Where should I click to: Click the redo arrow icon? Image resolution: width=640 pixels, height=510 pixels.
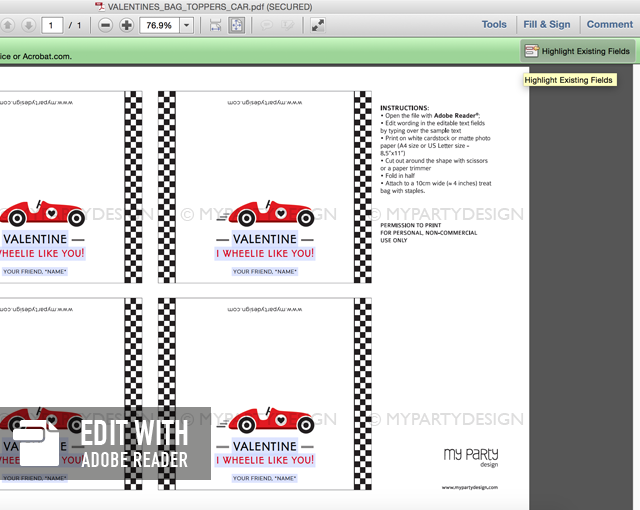287,25
